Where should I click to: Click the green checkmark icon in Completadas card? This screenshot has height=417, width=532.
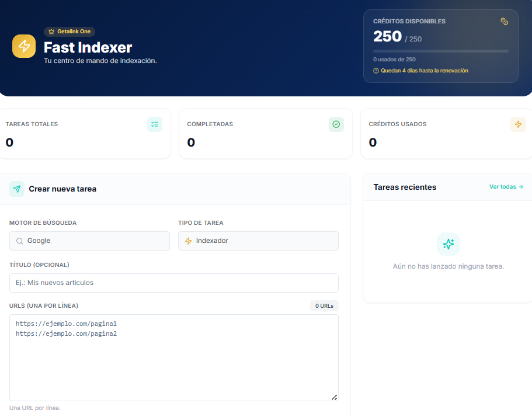(336, 124)
